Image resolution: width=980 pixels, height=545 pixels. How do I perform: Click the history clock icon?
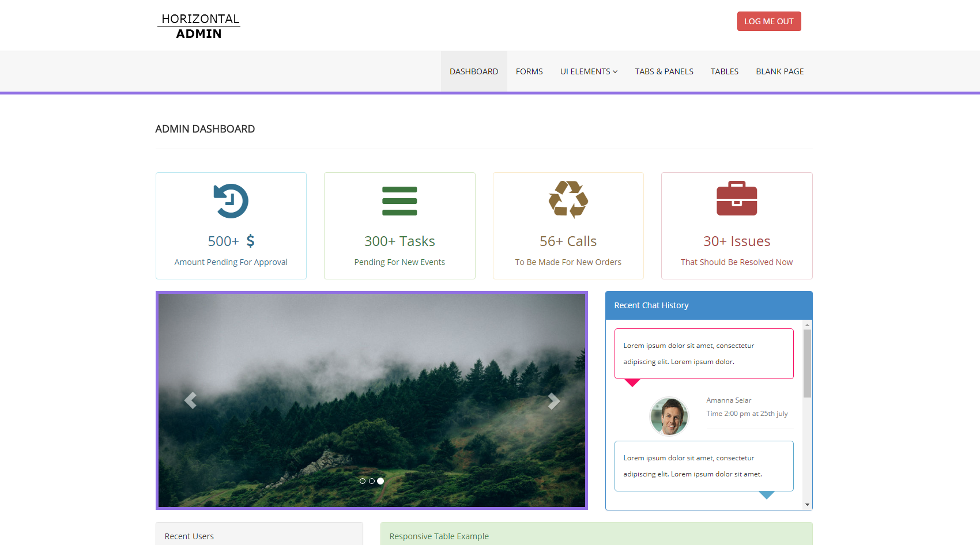click(x=231, y=201)
